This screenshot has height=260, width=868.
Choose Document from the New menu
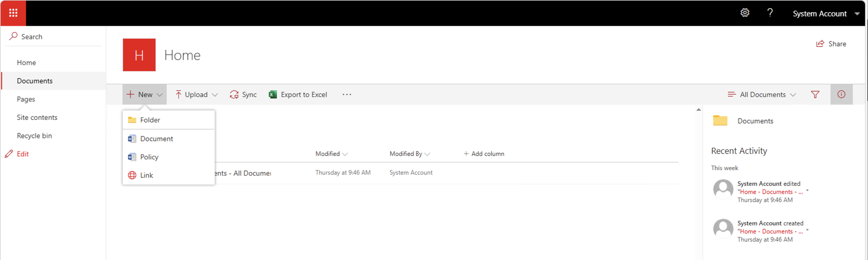tap(169, 138)
